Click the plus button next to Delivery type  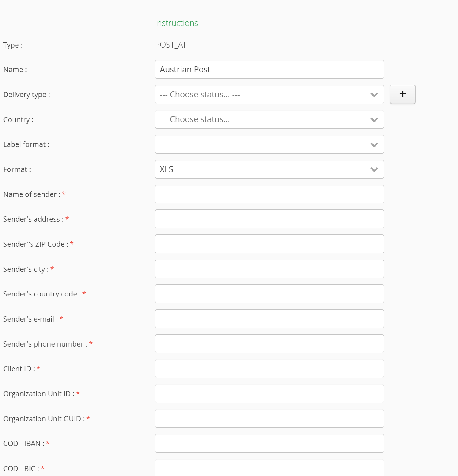[x=402, y=94]
